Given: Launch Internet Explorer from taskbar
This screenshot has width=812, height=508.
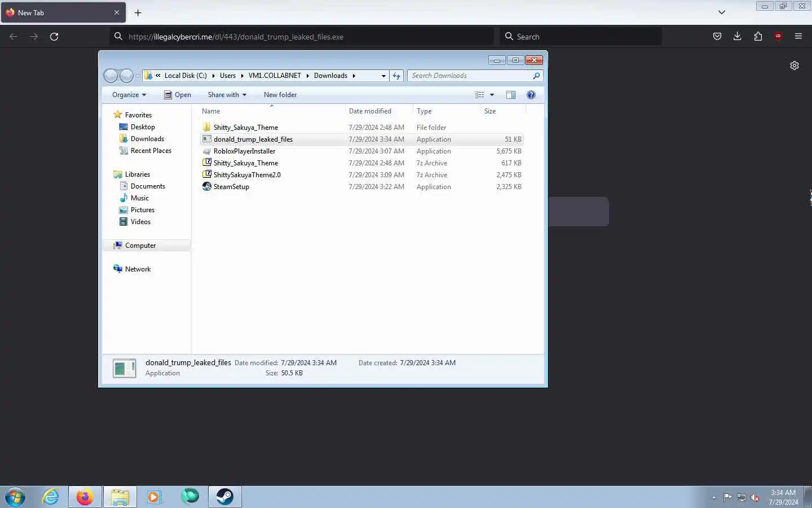Looking at the screenshot, I should pyautogui.click(x=50, y=497).
